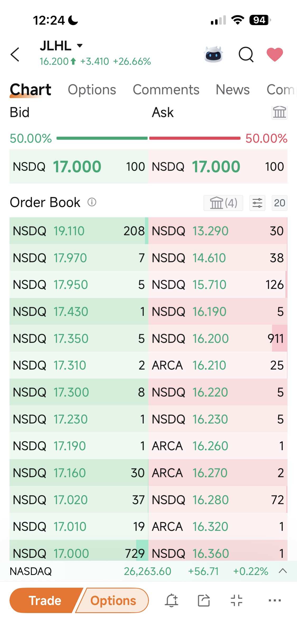Collapse view with the shrink arrows icon
The image size is (297, 644).
click(x=236, y=600)
